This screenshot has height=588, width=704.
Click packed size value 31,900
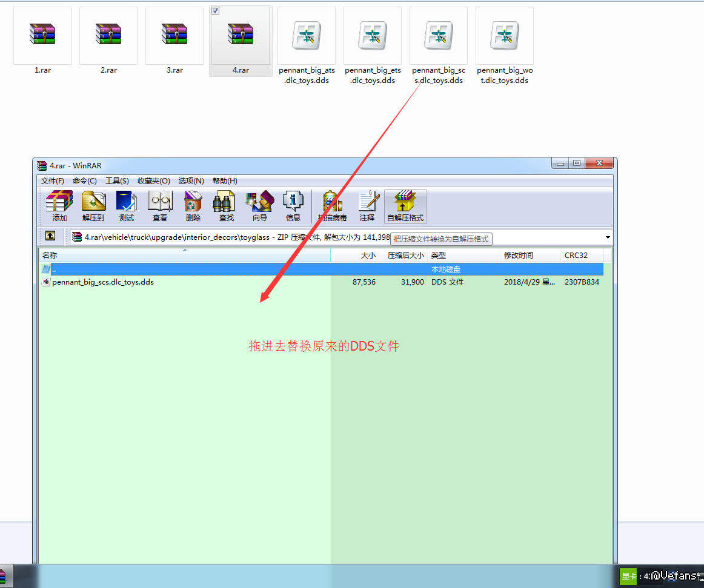pos(412,282)
